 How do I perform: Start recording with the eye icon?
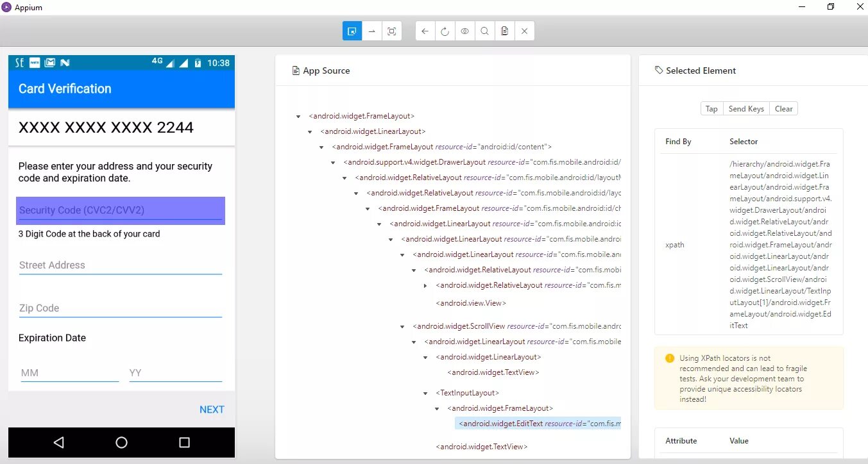(465, 31)
